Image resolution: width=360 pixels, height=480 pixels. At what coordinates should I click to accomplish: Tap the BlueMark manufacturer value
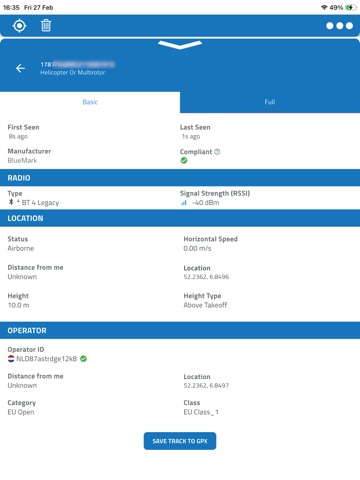pos(22,161)
